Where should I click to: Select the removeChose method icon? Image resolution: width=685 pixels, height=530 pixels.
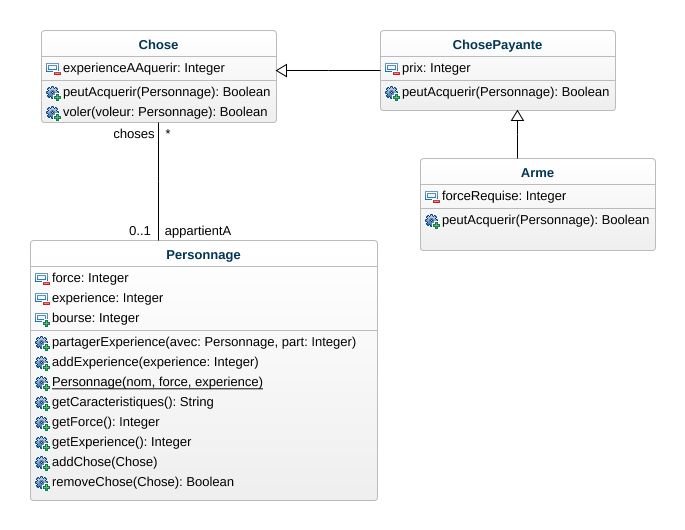coord(42,482)
